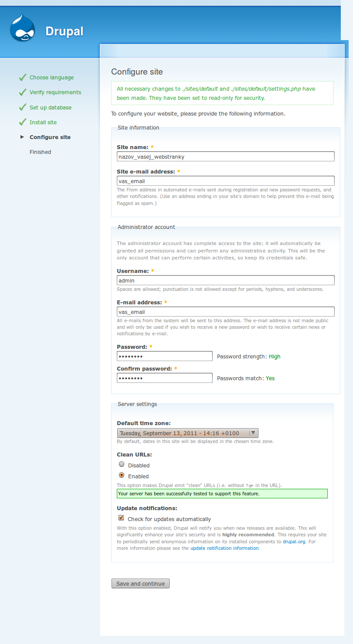Click the Save and continue button

coord(140,583)
